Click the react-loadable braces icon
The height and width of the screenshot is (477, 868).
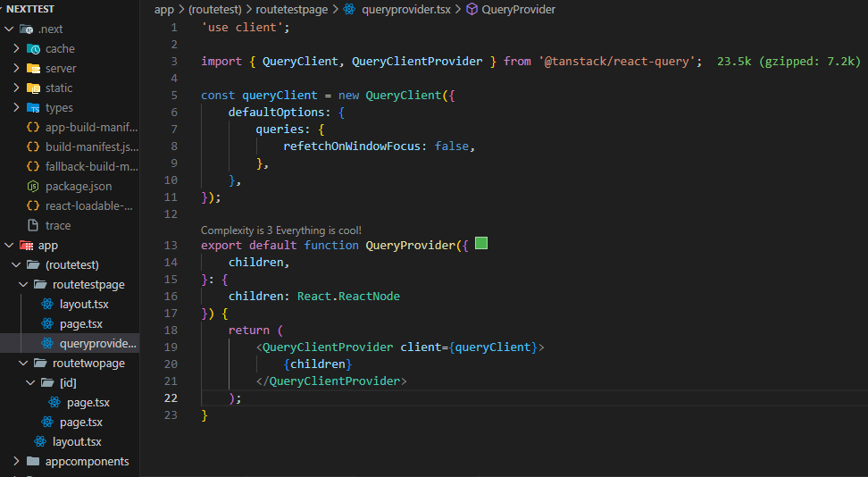coord(33,205)
